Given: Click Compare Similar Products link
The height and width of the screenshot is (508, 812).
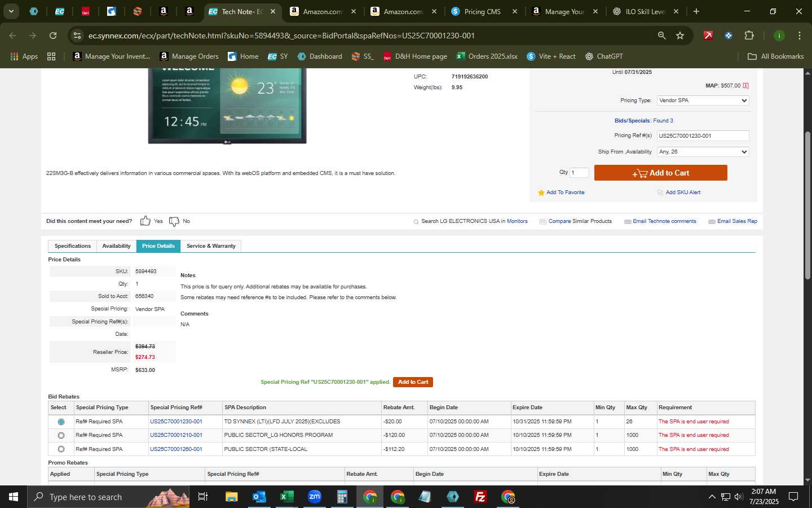Looking at the screenshot, I should point(580,221).
